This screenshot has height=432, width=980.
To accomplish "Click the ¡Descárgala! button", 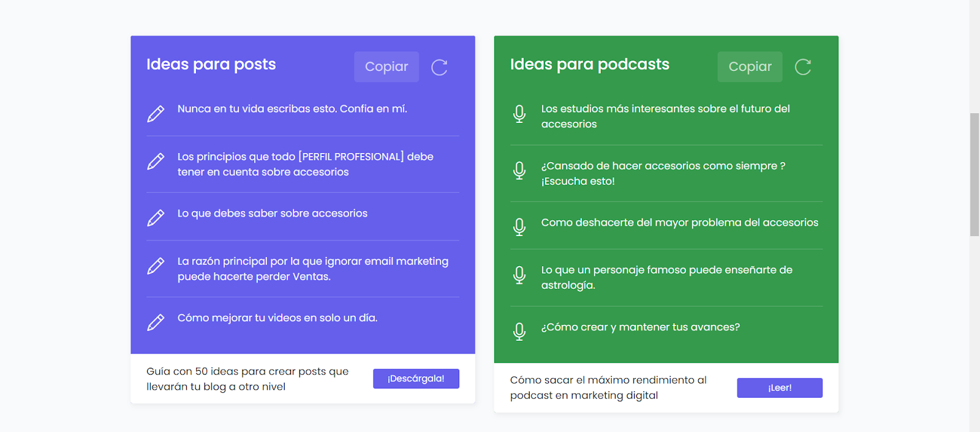I will pos(416,379).
